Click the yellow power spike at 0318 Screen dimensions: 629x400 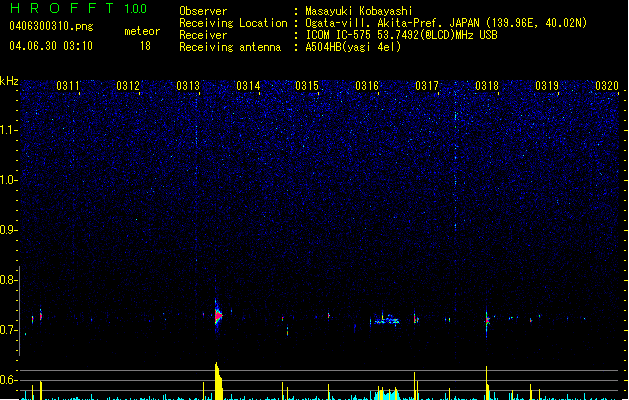click(x=487, y=383)
